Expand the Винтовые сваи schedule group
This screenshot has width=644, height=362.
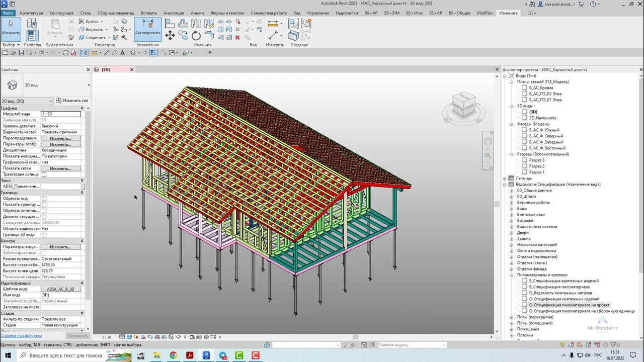point(512,215)
